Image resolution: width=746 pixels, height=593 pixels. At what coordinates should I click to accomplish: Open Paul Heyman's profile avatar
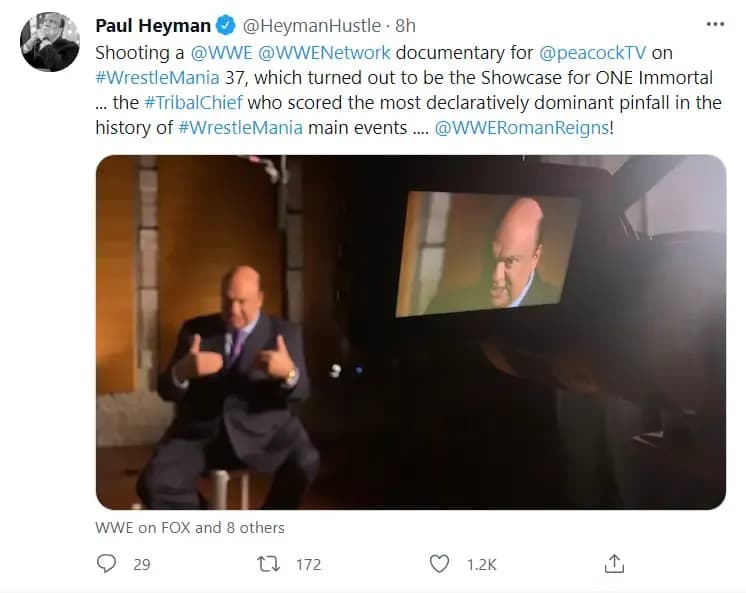50,42
